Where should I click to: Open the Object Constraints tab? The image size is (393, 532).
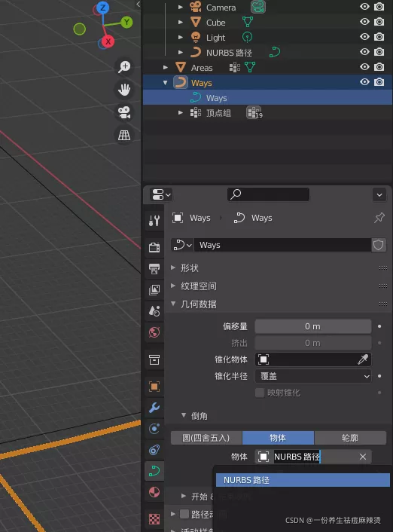coord(154,450)
